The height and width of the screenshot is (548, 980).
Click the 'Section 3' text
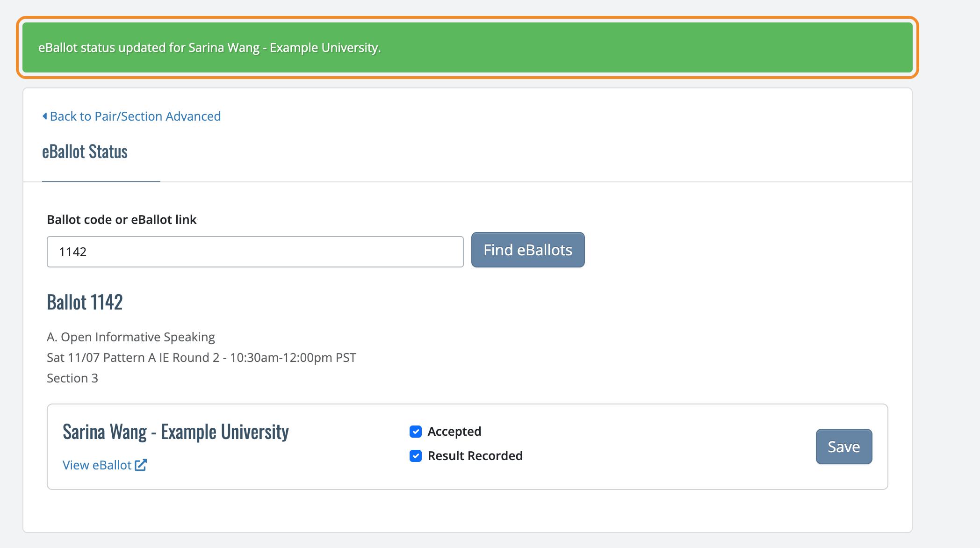tap(72, 378)
